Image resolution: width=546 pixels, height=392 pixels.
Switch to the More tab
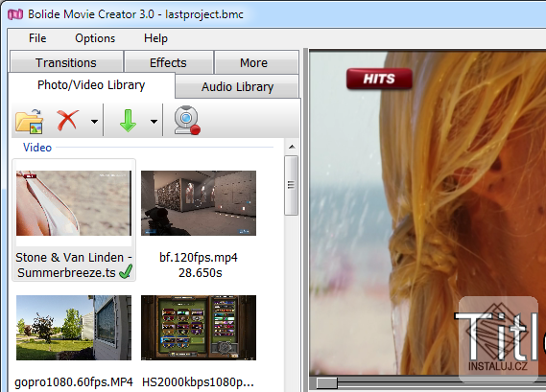[256, 62]
